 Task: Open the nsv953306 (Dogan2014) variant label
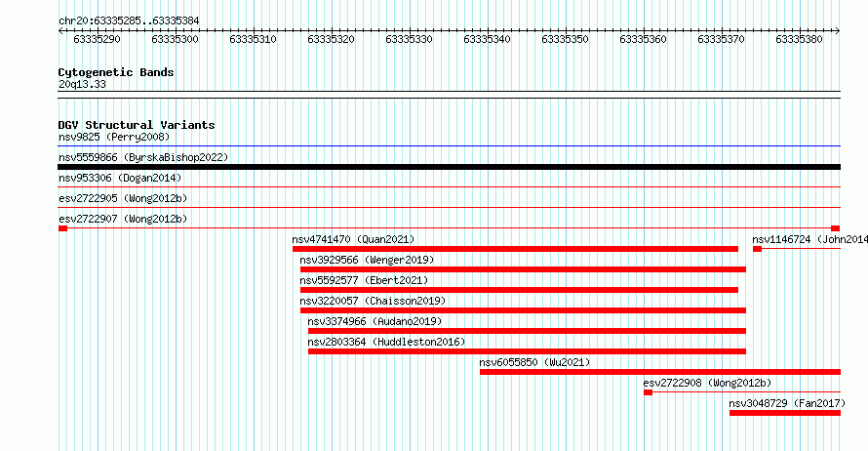tap(120, 178)
